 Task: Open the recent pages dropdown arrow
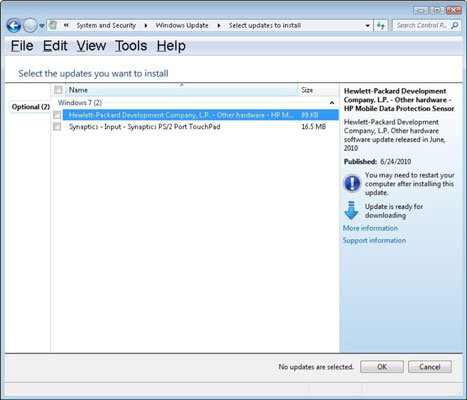[42, 26]
